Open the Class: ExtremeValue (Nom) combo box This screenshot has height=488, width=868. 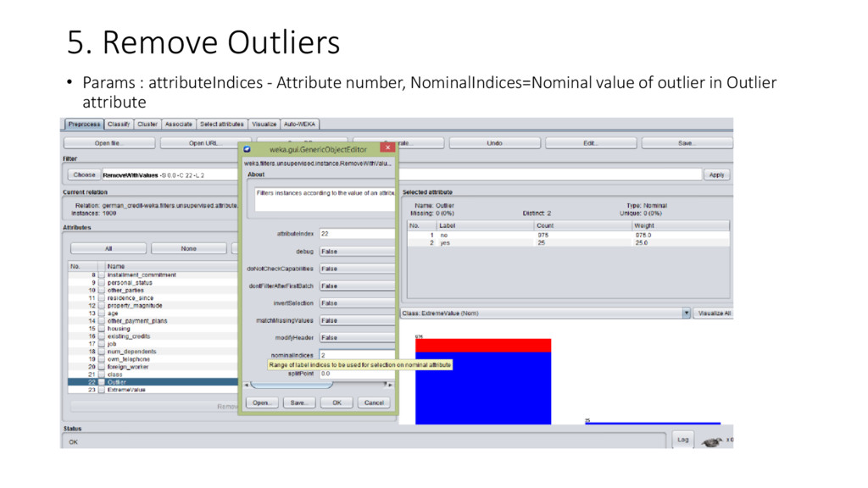point(545,313)
